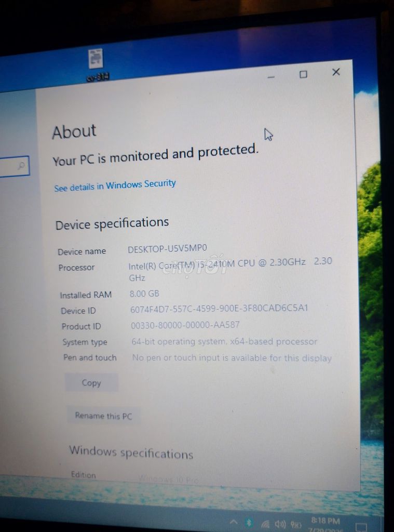Click the Product ID label
The width and height of the screenshot is (394, 532).
pyautogui.click(x=81, y=326)
